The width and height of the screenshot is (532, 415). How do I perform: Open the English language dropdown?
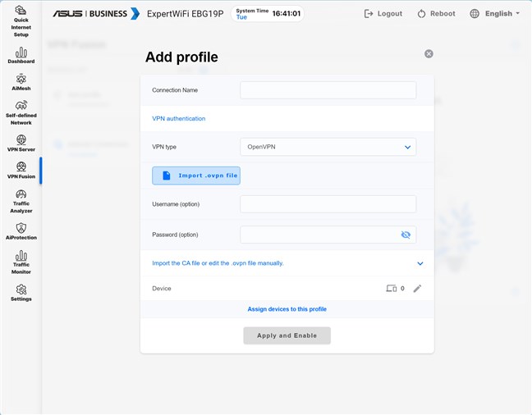tap(502, 14)
